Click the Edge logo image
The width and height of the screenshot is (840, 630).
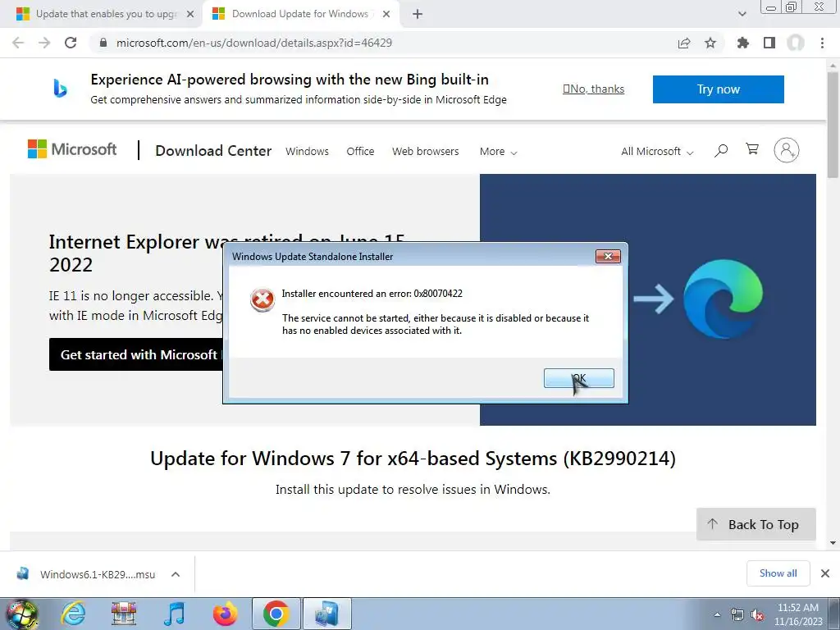(723, 299)
